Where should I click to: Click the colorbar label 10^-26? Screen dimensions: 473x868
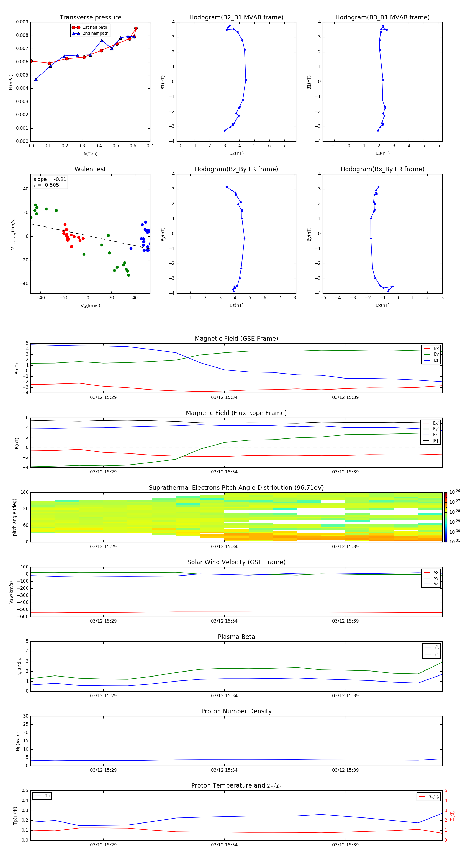point(455,492)
